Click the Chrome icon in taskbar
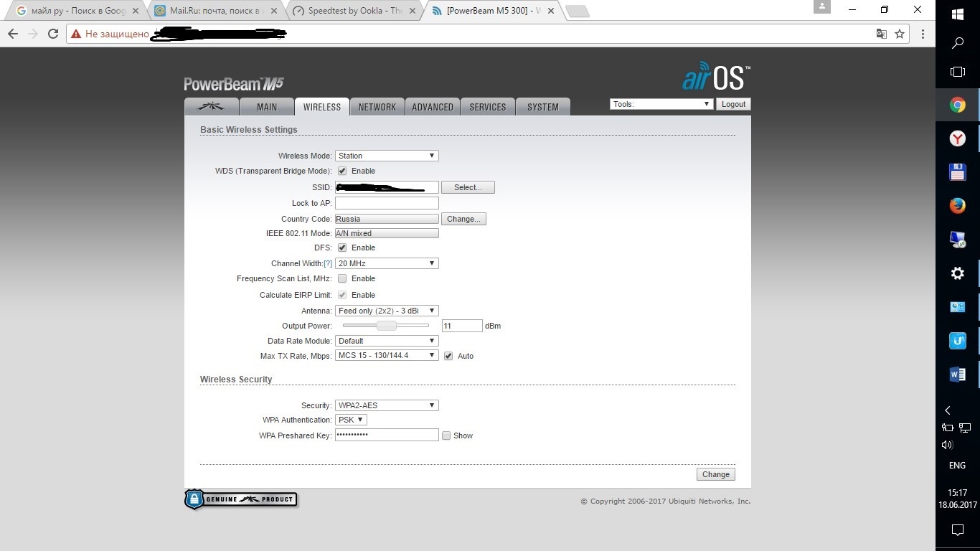 click(x=957, y=105)
